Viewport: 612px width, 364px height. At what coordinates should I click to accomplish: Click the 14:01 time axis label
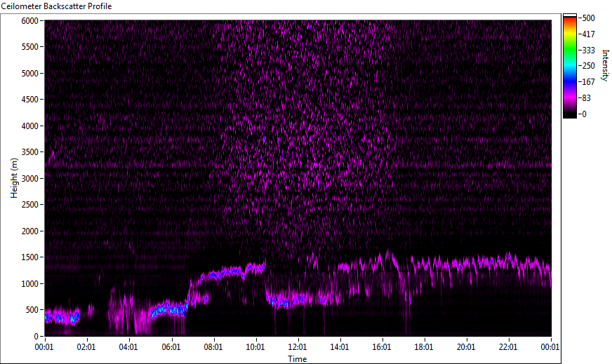coord(340,347)
